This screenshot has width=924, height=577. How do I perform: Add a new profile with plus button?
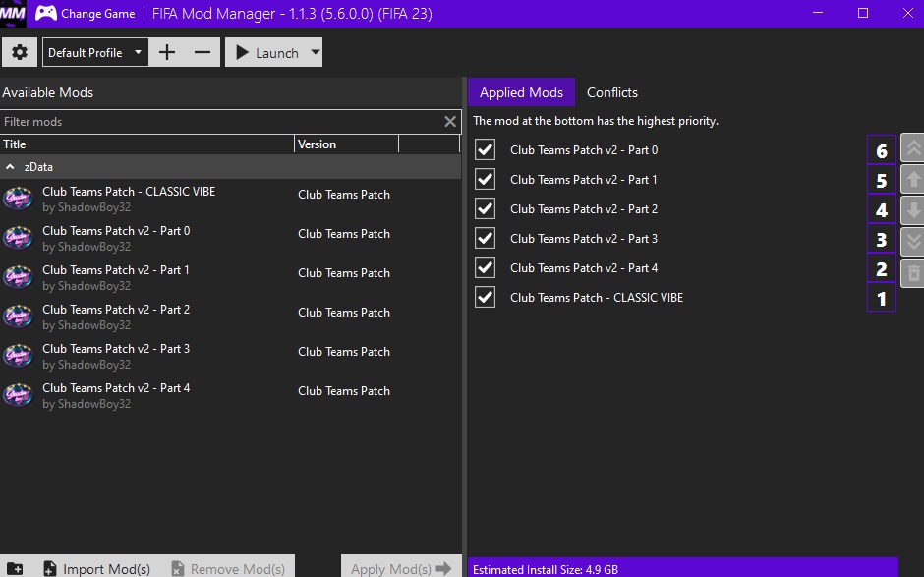167,52
